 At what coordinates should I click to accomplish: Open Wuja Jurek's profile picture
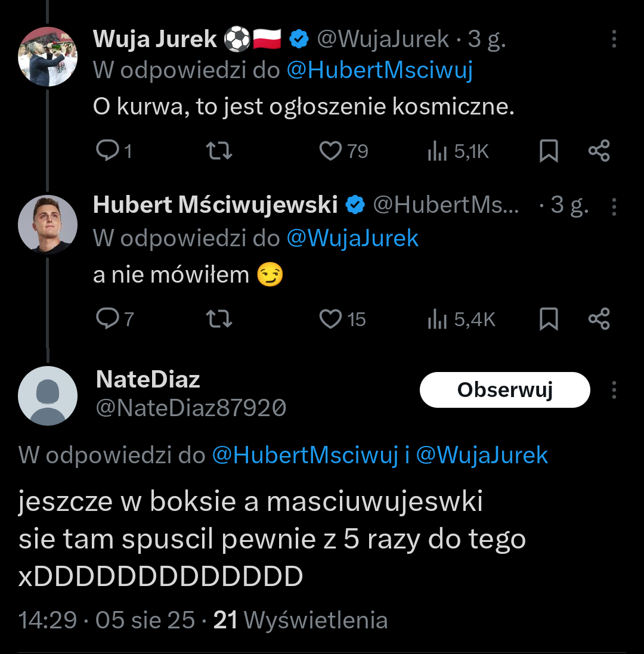point(48,57)
